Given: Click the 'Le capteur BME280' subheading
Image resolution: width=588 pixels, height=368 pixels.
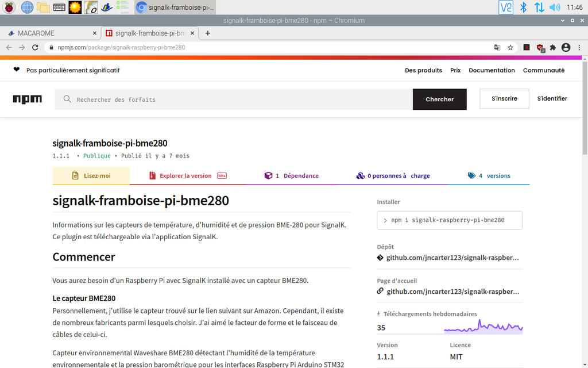Looking at the screenshot, I should point(84,298).
